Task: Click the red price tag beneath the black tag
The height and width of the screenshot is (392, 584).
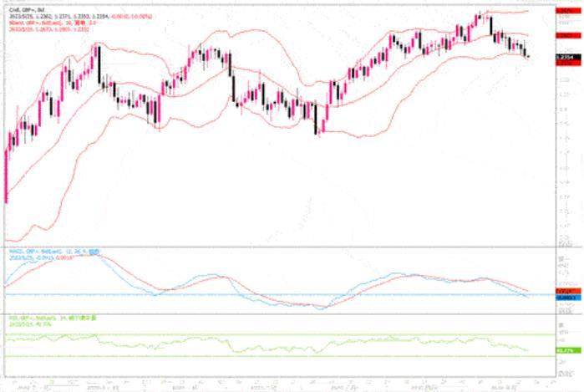Action: pyautogui.click(x=568, y=63)
